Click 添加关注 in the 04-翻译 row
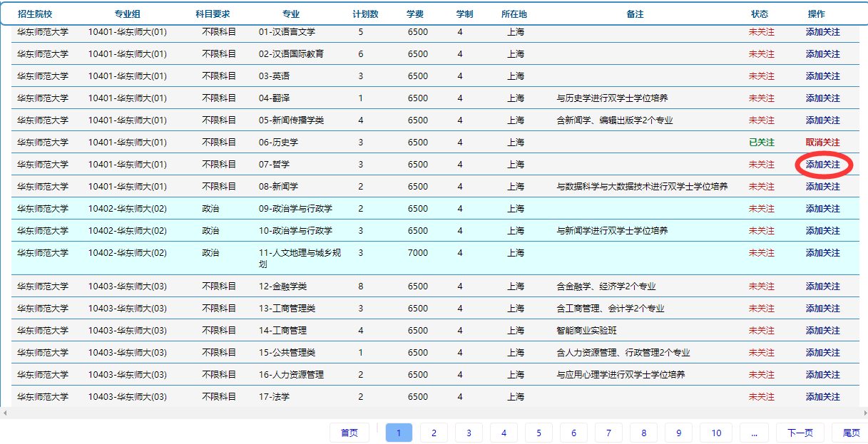 (822, 98)
